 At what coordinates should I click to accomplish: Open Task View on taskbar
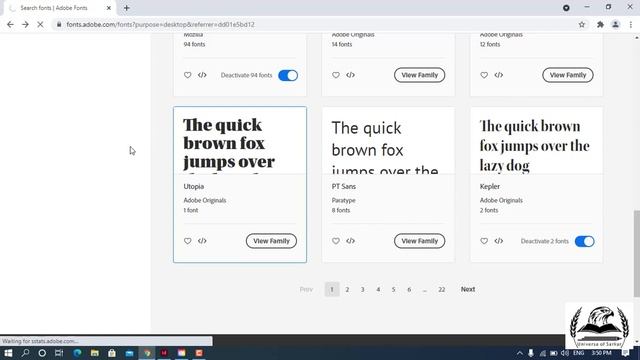point(59,353)
